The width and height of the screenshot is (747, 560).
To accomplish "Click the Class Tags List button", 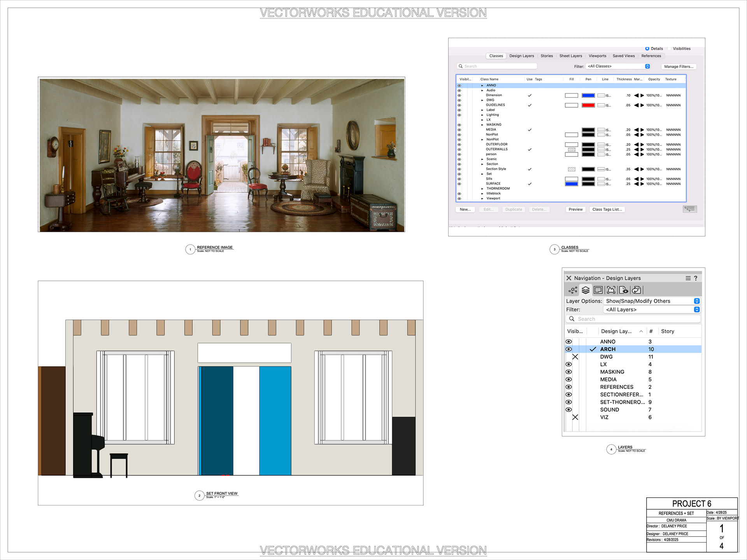I will 607,209.
